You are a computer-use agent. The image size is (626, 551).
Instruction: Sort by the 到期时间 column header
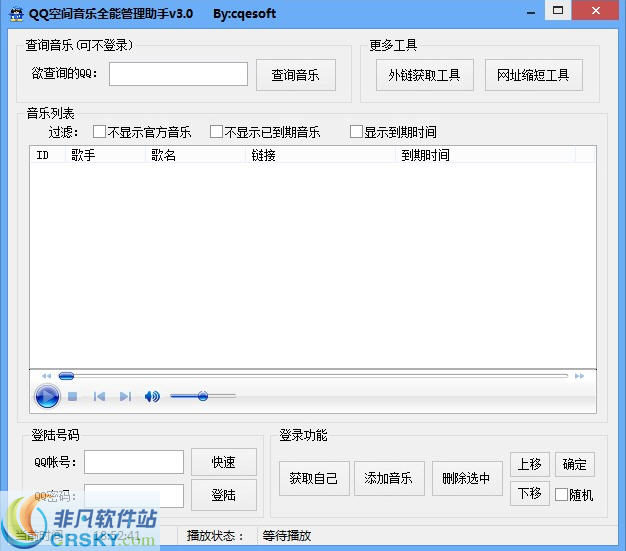pyautogui.click(x=485, y=155)
